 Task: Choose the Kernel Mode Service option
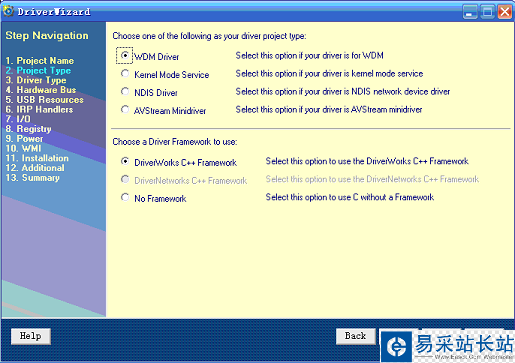(125, 73)
